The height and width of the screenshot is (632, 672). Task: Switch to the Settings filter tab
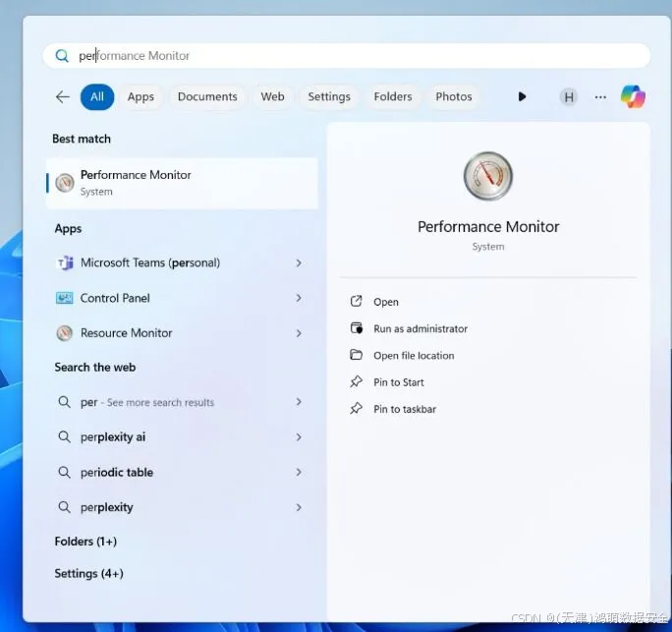pos(329,97)
